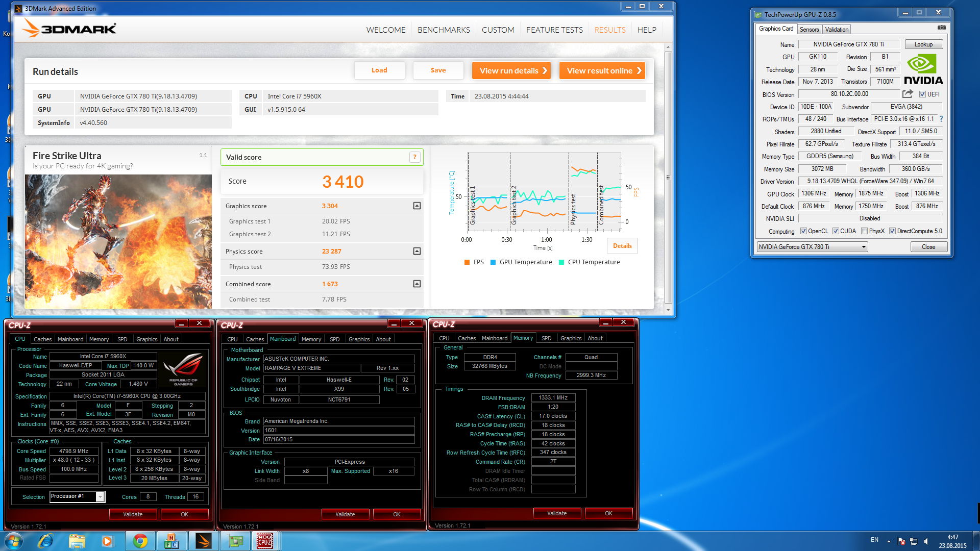The width and height of the screenshot is (980, 551).
Task: Show hidden tray icons arrow
Action: [889, 541]
